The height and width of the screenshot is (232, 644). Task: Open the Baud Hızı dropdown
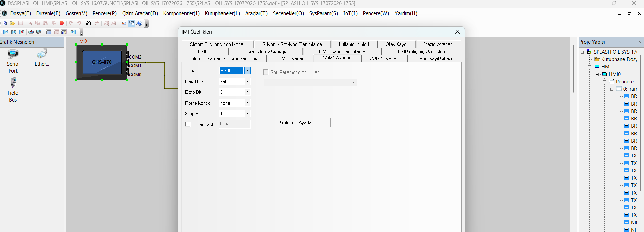[x=247, y=81]
